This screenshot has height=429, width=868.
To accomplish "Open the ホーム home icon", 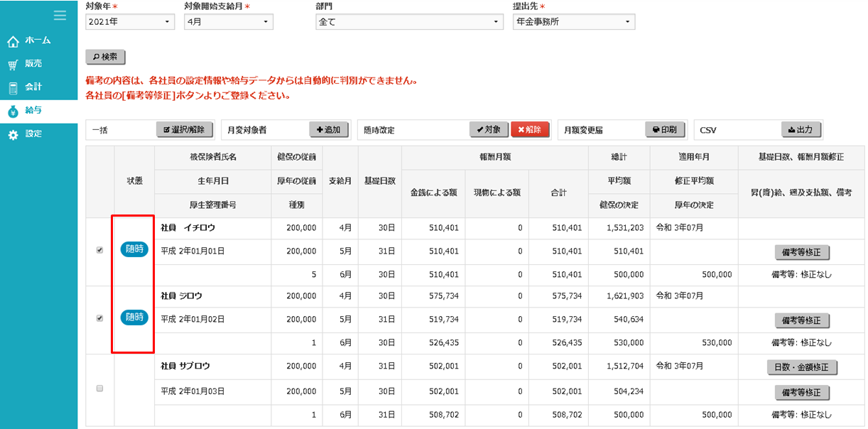I will (13, 41).
